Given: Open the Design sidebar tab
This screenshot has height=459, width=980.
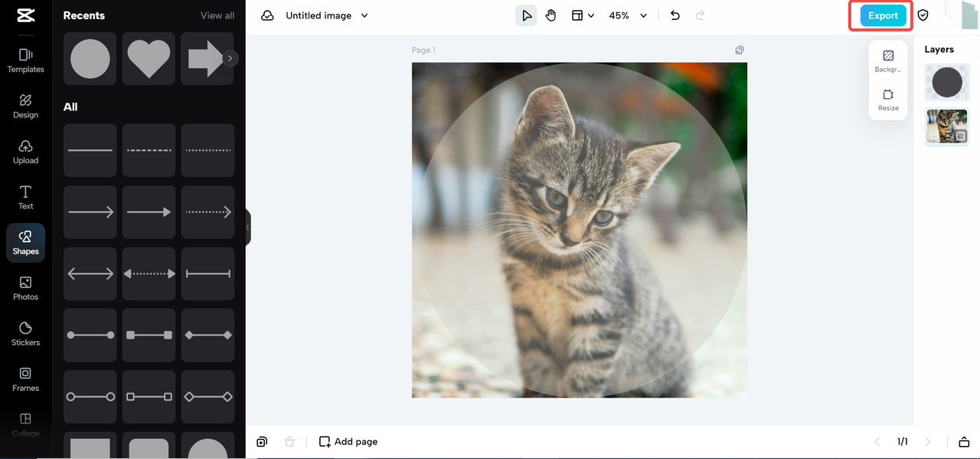Looking at the screenshot, I should click(x=25, y=107).
